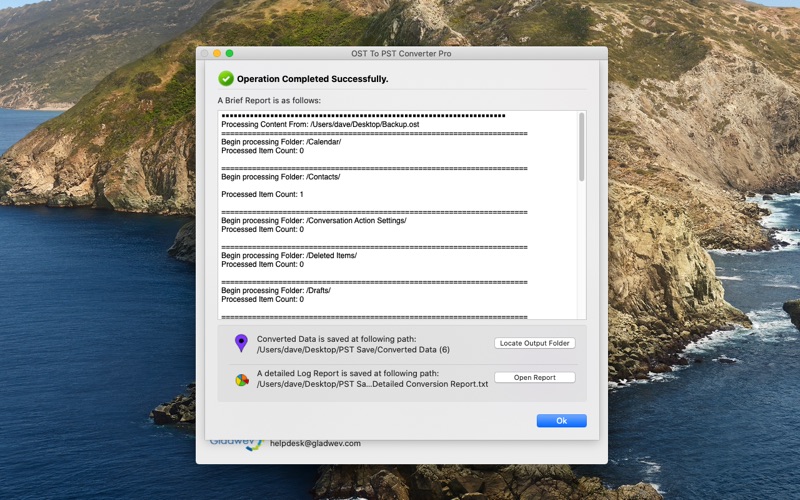Screen dimensions: 800x500
Task: Click 'Processed Item Count: 1' line
Action: coord(262,194)
